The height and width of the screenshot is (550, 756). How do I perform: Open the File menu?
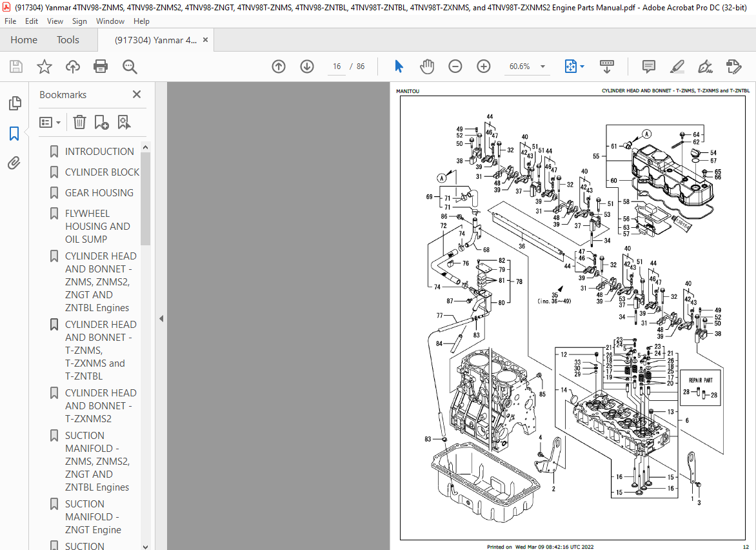[x=10, y=21]
